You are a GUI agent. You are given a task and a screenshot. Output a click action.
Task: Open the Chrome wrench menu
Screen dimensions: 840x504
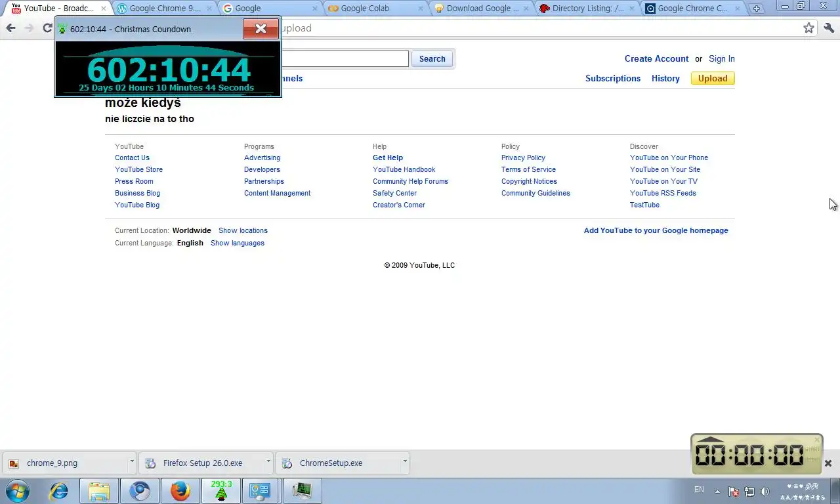click(829, 28)
